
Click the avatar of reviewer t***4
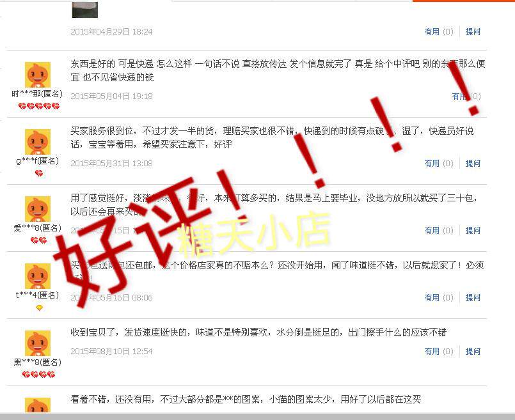pos(38,276)
